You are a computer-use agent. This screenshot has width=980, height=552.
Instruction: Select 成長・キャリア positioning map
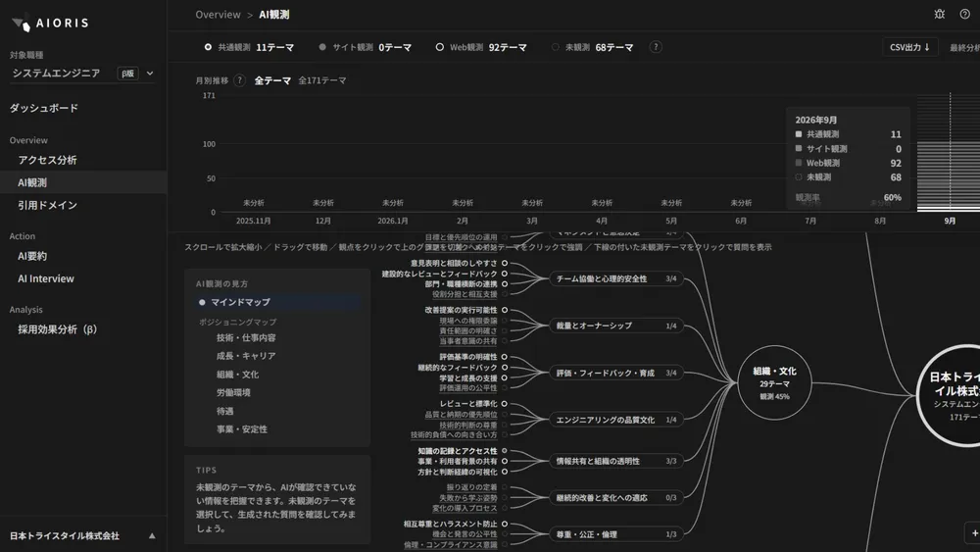(246, 356)
